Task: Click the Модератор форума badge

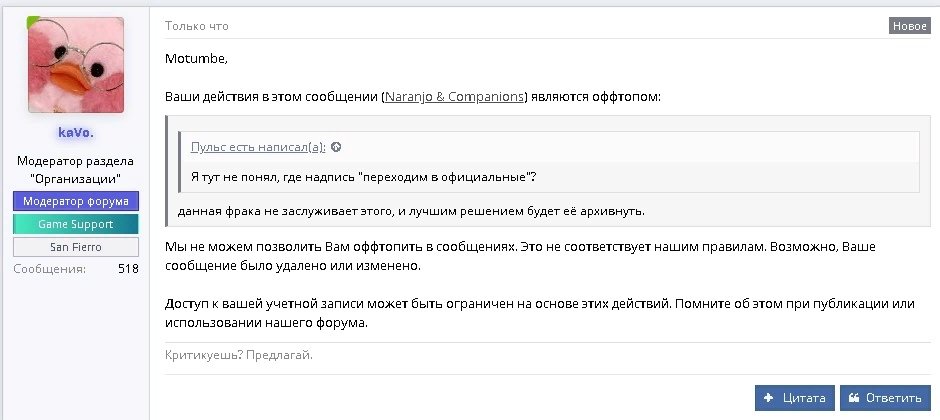Action: pos(76,201)
